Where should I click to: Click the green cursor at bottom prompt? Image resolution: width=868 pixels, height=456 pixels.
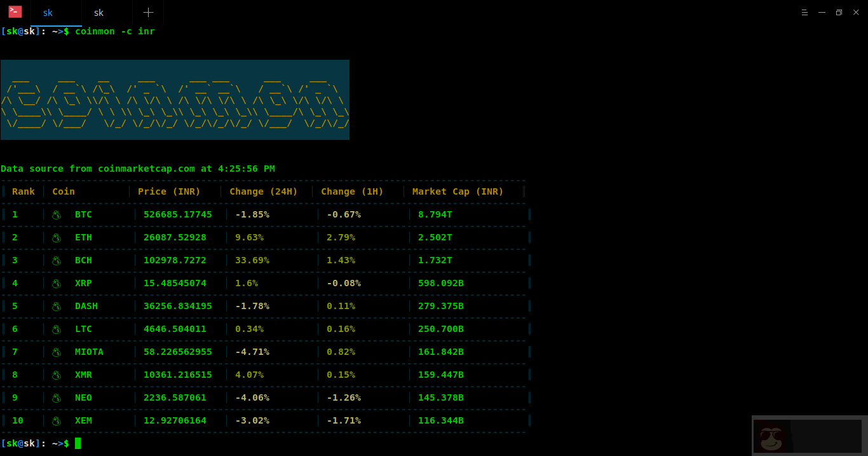pyautogui.click(x=78, y=443)
